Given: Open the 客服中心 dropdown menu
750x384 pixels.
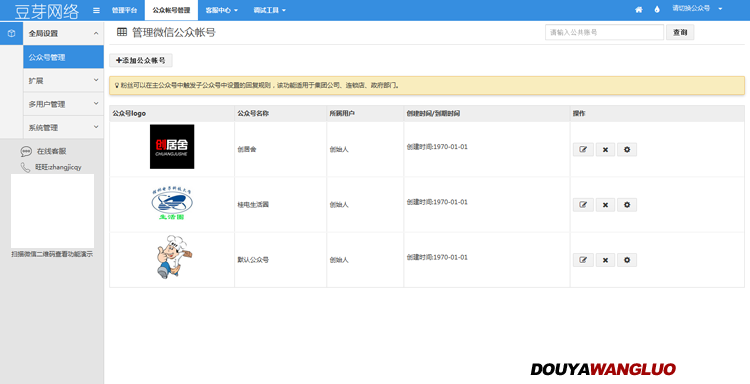Looking at the screenshot, I should coord(221,10).
